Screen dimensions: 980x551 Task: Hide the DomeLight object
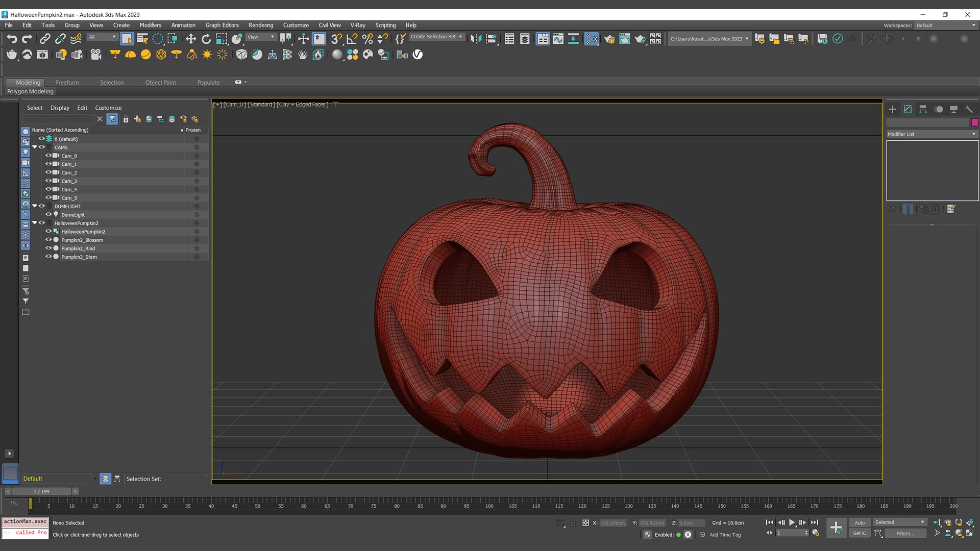(x=48, y=215)
